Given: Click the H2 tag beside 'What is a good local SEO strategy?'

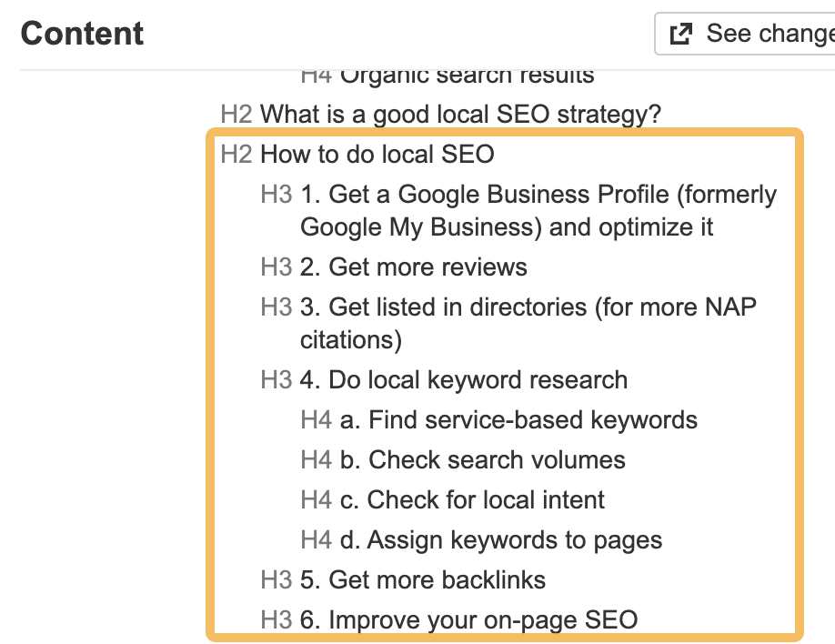Looking at the screenshot, I should (236, 115).
